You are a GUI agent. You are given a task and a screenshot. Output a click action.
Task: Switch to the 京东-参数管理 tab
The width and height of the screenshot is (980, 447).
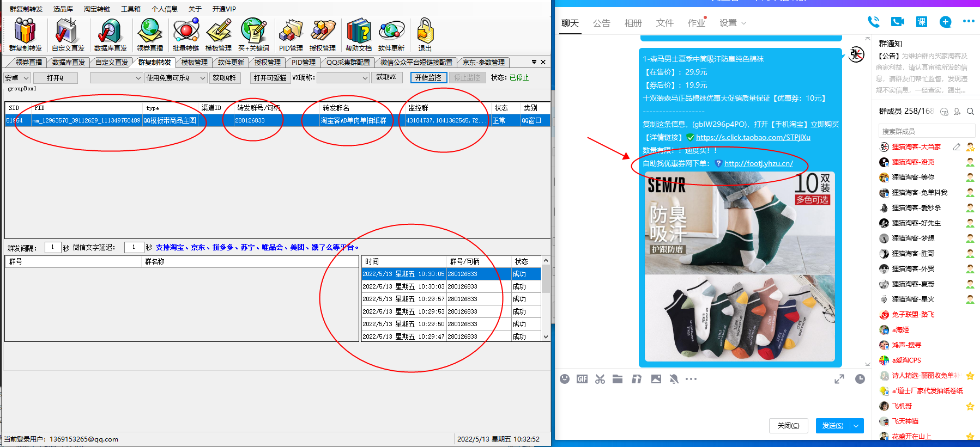tap(483, 63)
